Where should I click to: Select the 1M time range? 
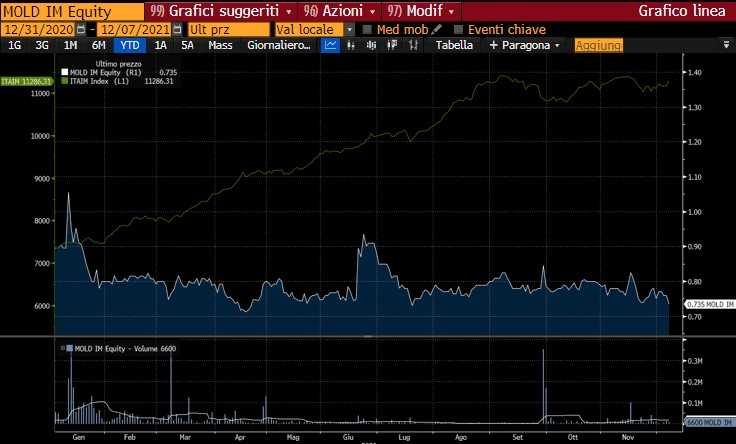(70, 45)
